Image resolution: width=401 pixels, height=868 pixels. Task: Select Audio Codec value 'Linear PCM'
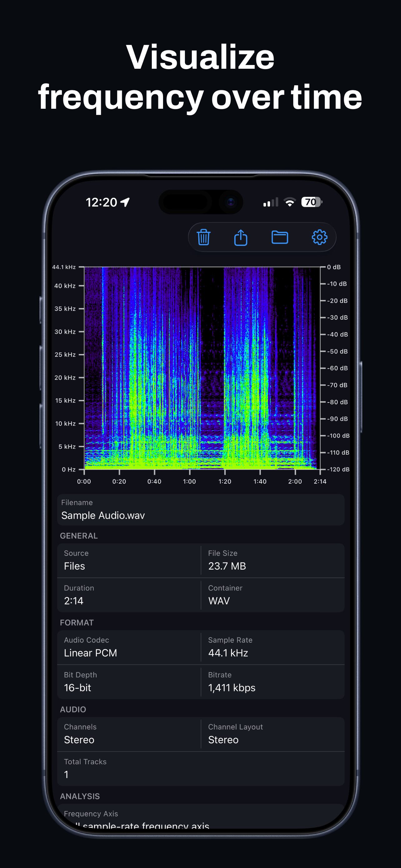(91, 653)
